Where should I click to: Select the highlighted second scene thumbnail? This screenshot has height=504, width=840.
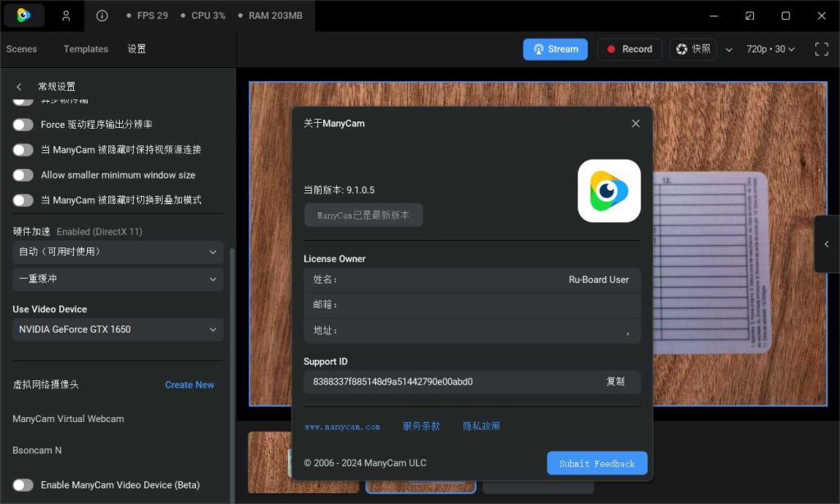click(x=421, y=487)
